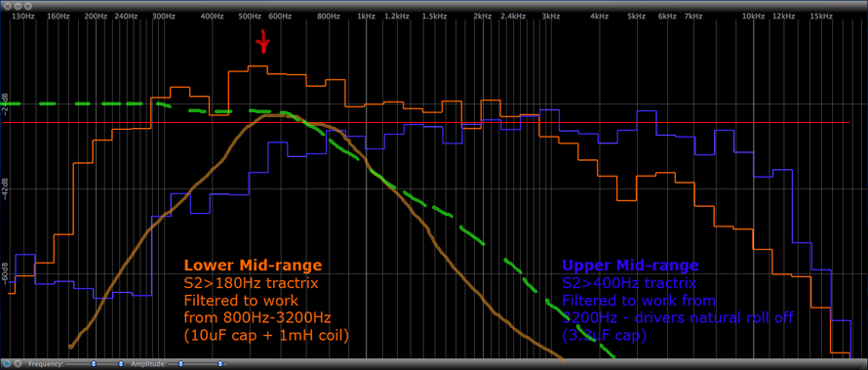Click the 130Hz frequency axis label
This screenshot has height=370, width=868.
(23, 16)
